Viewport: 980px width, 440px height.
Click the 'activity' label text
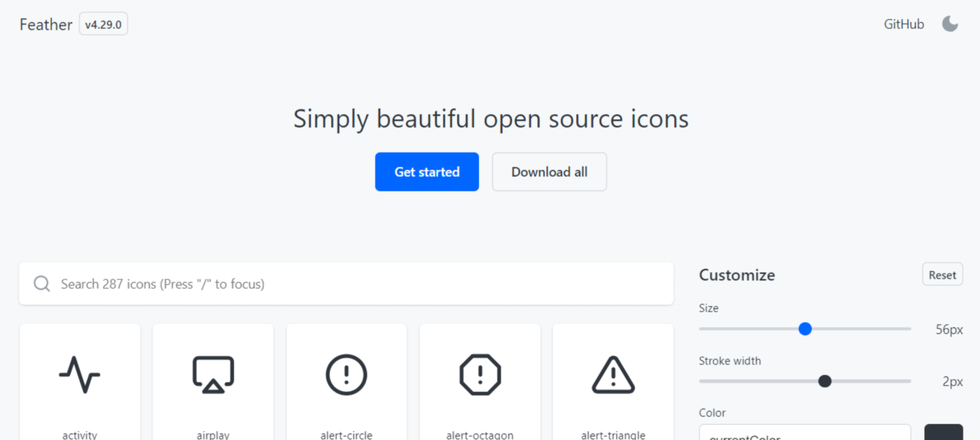tap(79, 435)
